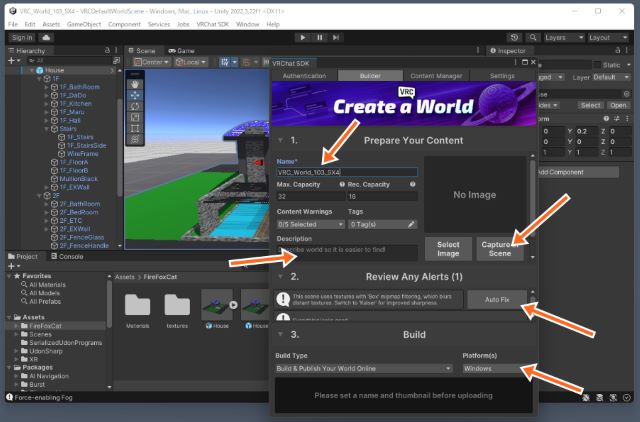Collapse the 2F hierarchy node
This screenshot has width=640, height=422.
[x=39, y=195]
